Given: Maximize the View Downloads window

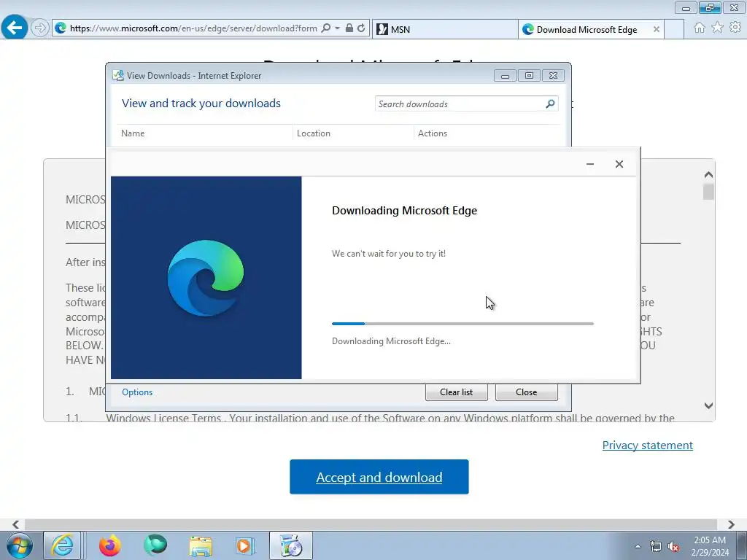Looking at the screenshot, I should point(529,76).
